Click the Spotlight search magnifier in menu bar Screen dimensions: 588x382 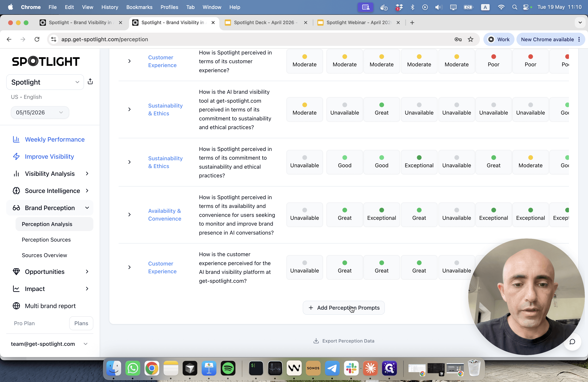(515, 7)
